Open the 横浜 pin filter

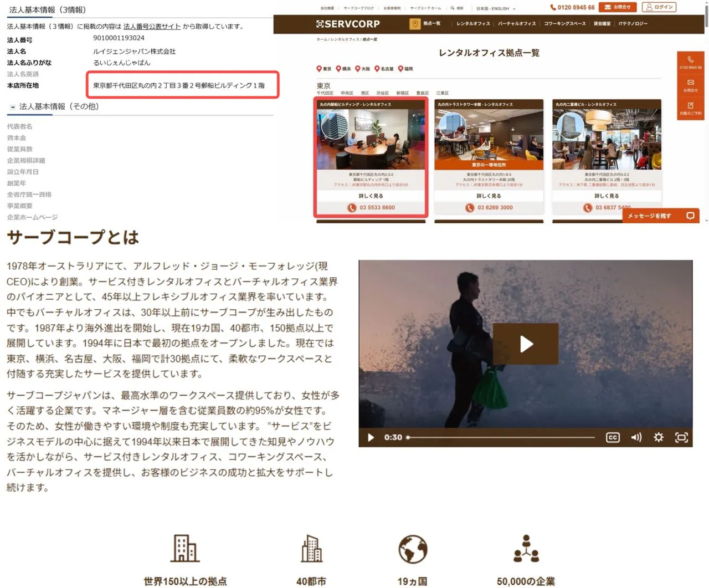343,69
